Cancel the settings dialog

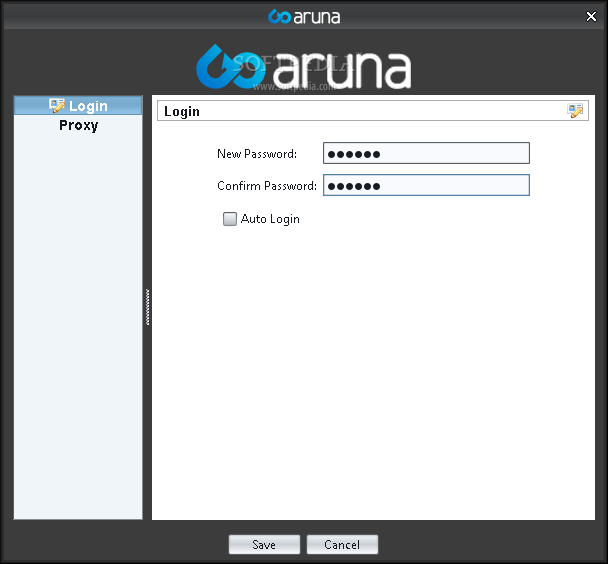342,545
